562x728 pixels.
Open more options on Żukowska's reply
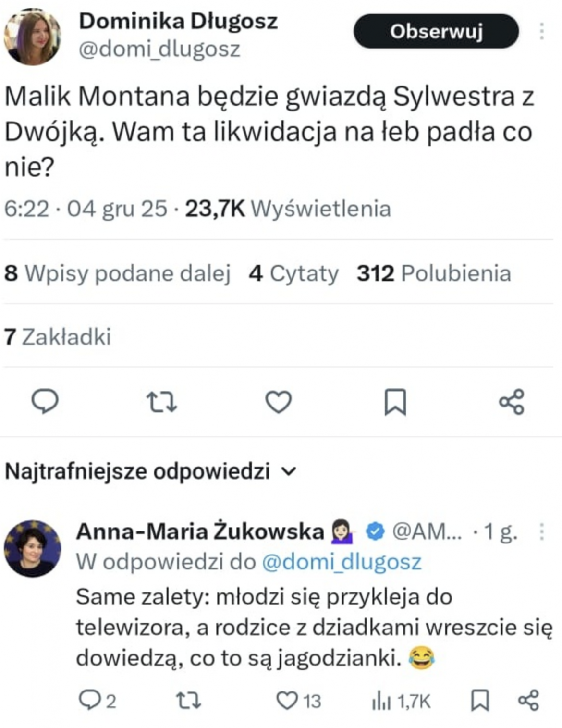542,531
